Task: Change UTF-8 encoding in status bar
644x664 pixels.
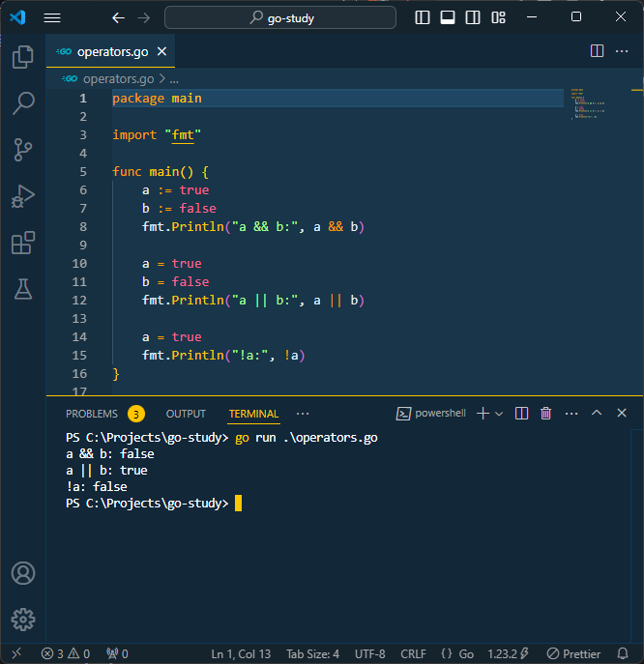Action: pyautogui.click(x=369, y=653)
